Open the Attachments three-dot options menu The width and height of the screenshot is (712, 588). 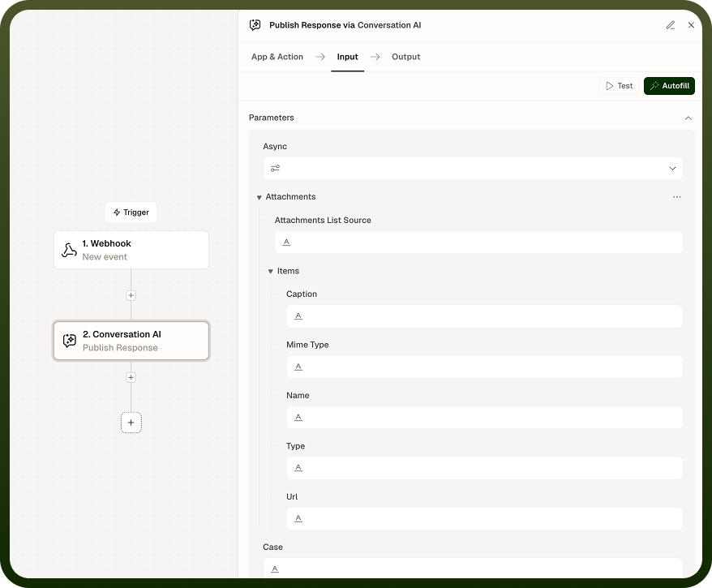(x=676, y=197)
